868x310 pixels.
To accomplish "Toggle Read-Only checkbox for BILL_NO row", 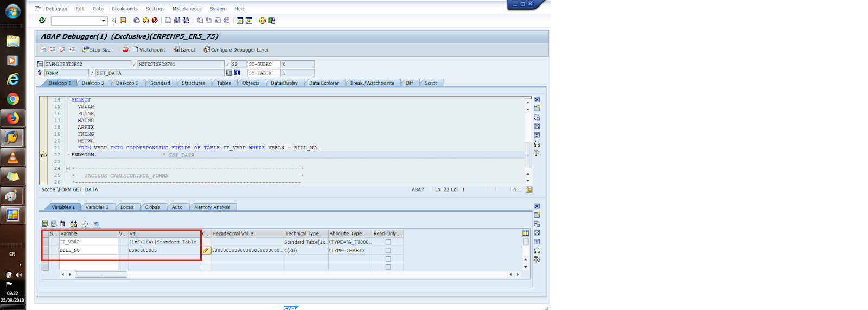I will (x=388, y=250).
